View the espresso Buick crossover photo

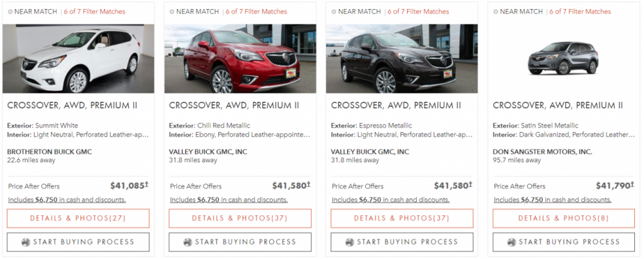(x=402, y=59)
